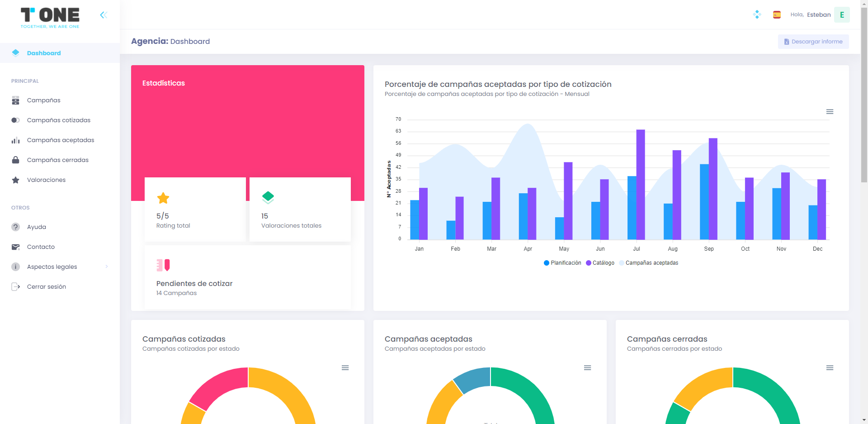The height and width of the screenshot is (424, 868).
Task: Open Campañas aceptadas in the sidebar
Action: coord(60,140)
